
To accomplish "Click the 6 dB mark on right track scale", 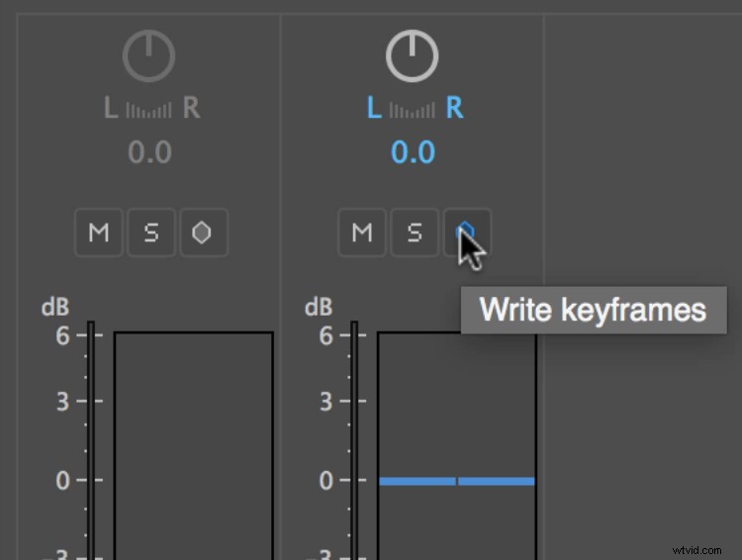I will click(326, 335).
